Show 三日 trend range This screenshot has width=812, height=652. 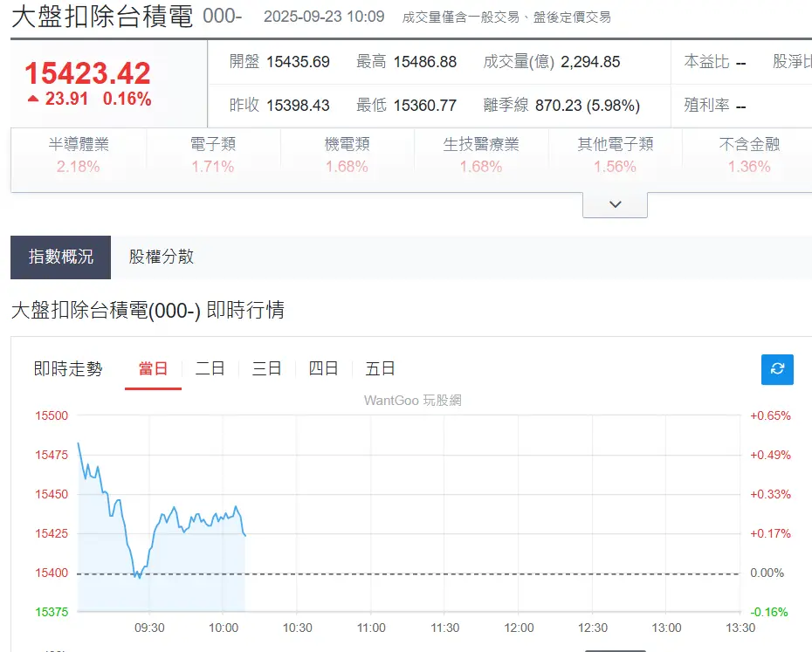pyautogui.click(x=266, y=369)
